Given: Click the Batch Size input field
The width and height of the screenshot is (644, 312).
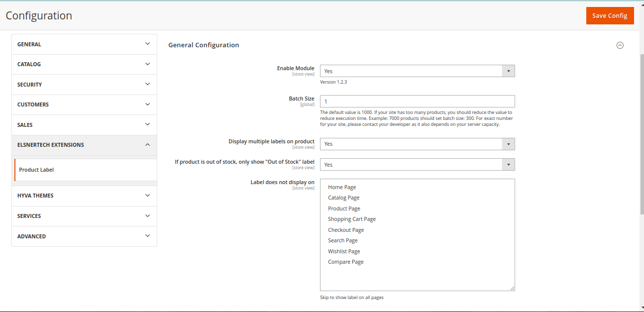Looking at the screenshot, I should [417, 102].
